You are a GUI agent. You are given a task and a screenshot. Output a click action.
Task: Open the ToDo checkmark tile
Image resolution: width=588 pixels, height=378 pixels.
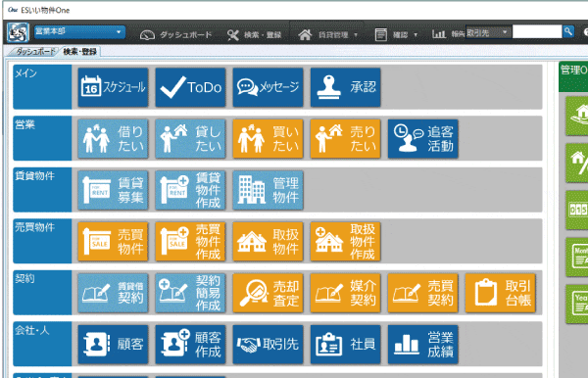(190, 87)
